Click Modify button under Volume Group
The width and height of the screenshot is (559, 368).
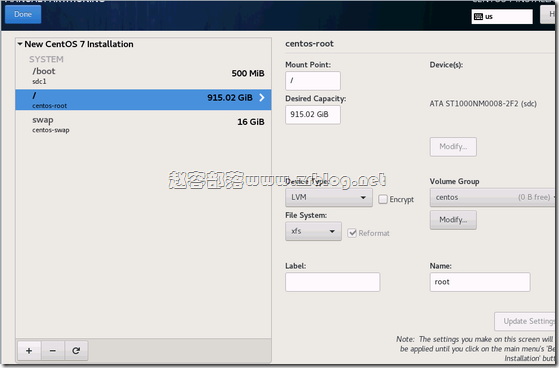(x=453, y=220)
